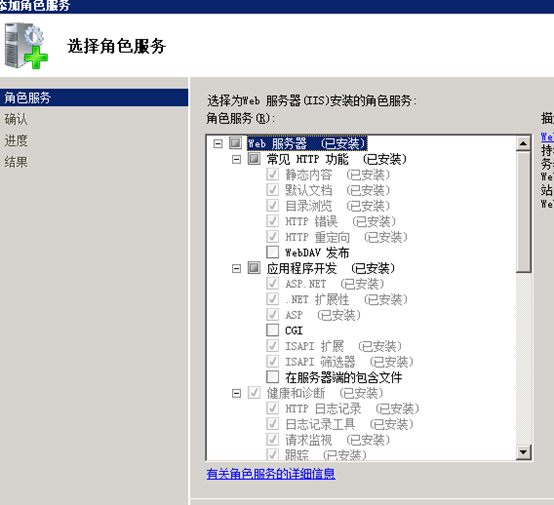Click the role services scrollbar thumb
Screen dimensions: 554x505
point(523,212)
